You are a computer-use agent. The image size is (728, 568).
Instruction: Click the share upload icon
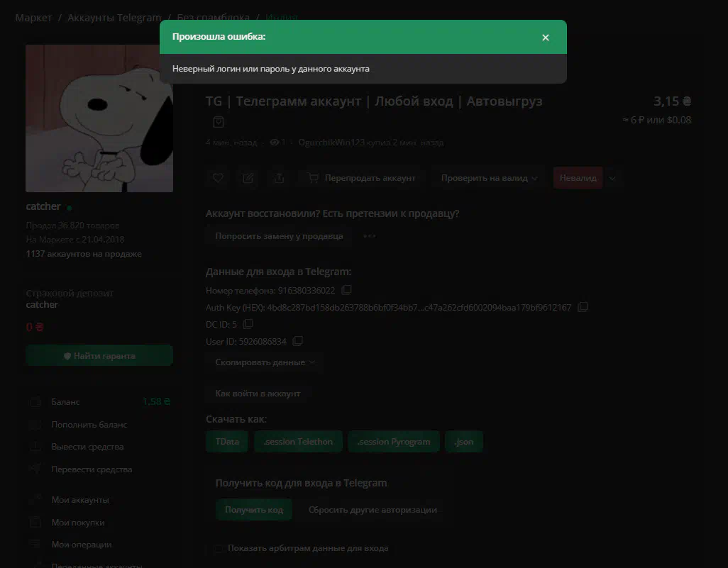click(279, 178)
